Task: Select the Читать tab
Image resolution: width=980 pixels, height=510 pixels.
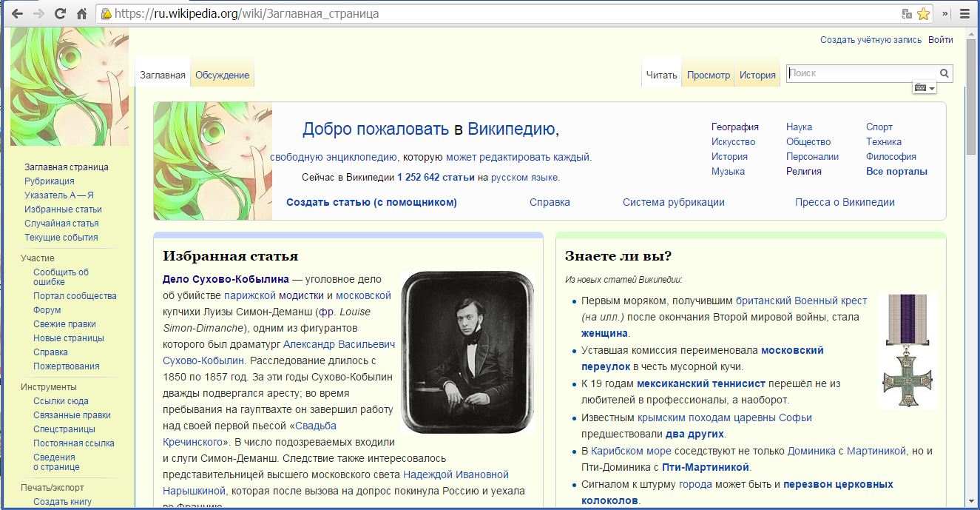Action: pyautogui.click(x=661, y=75)
